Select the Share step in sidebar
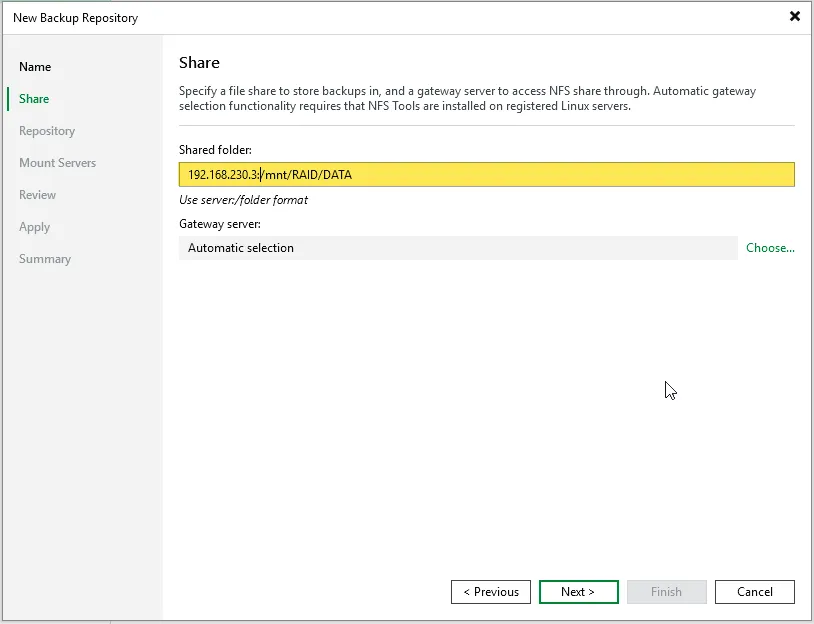Screen dimensions: 814x624 pos(34,99)
